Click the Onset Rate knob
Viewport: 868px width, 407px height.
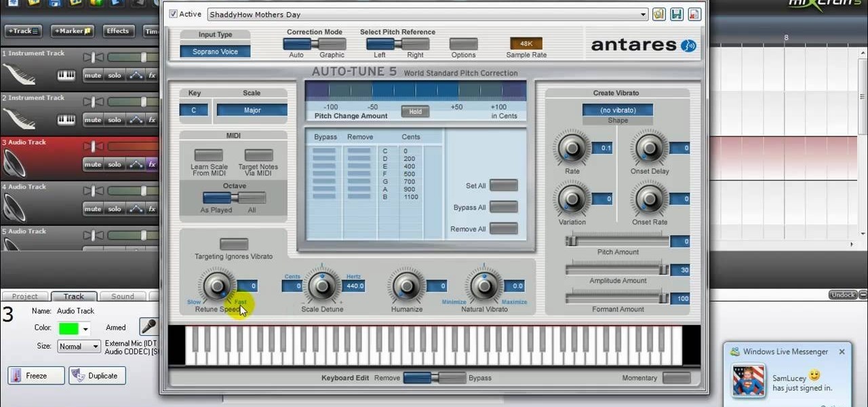tap(650, 199)
